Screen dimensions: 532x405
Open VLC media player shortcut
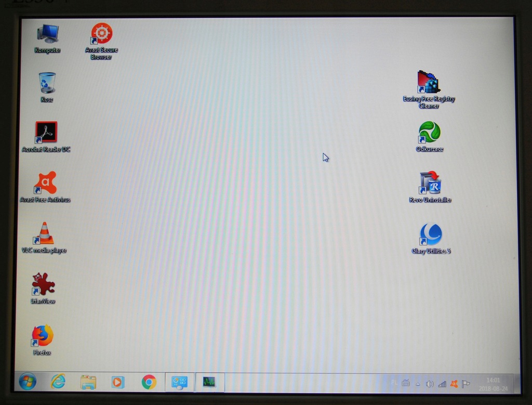tap(44, 238)
